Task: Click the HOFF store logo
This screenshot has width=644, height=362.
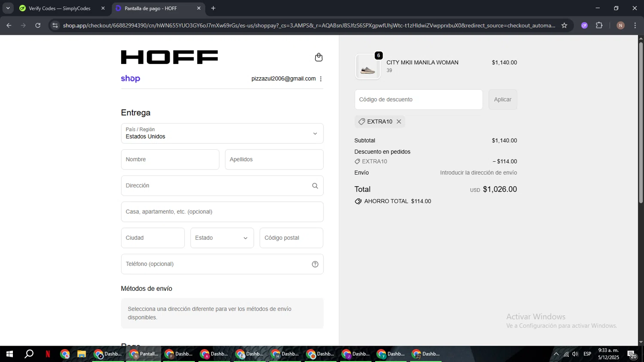Action: tap(169, 57)
